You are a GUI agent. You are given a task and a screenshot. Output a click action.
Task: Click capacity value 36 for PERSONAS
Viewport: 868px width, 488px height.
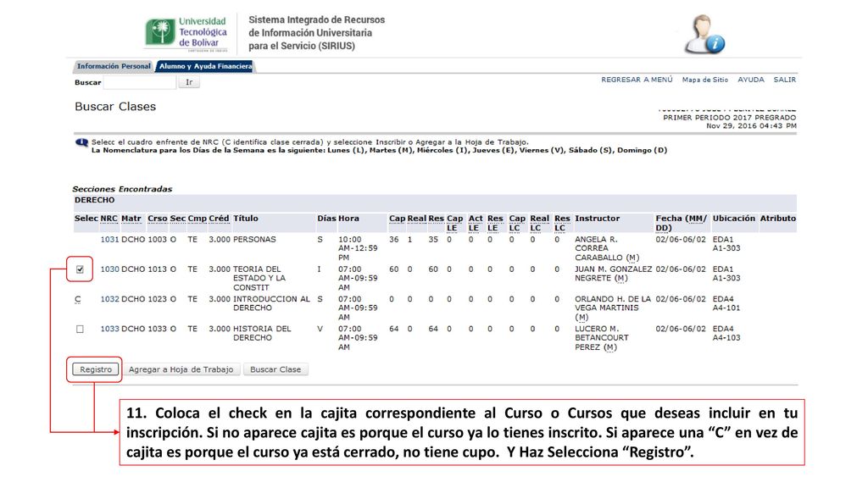click(x=393, y=240)
